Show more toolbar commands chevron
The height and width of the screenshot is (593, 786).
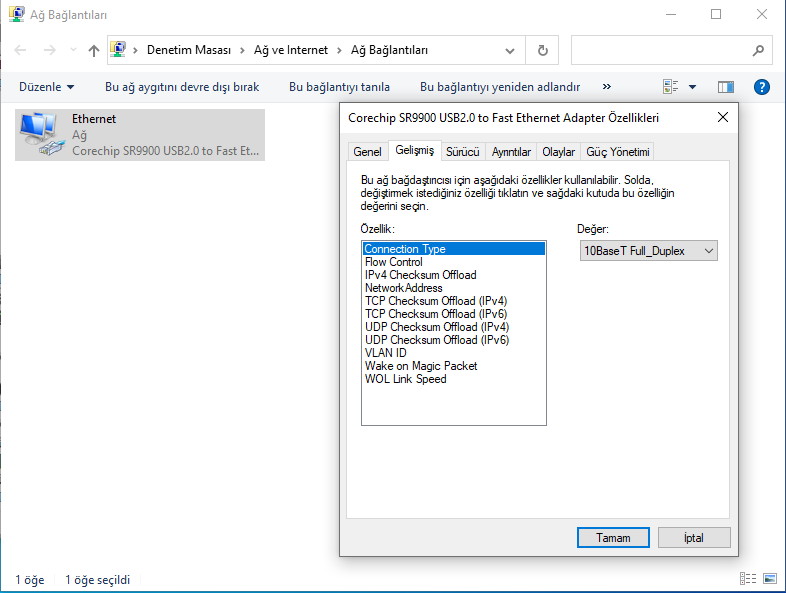pyautogui.click(x=607, y=87)
